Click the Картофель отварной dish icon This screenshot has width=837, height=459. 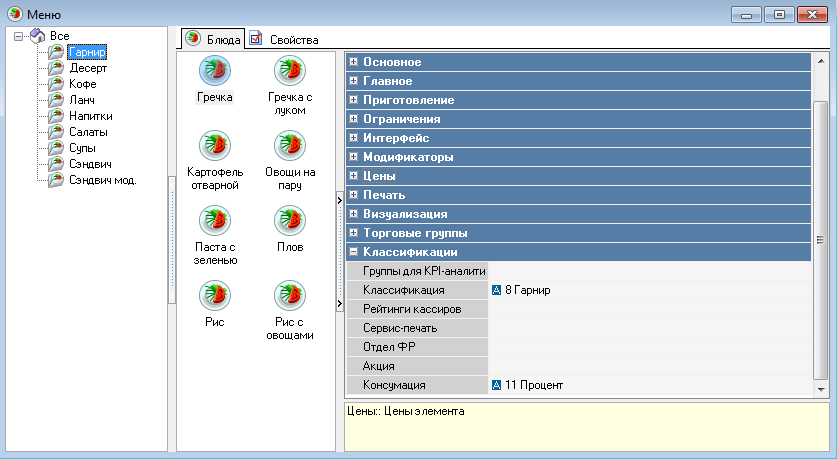tap(215, 146)
